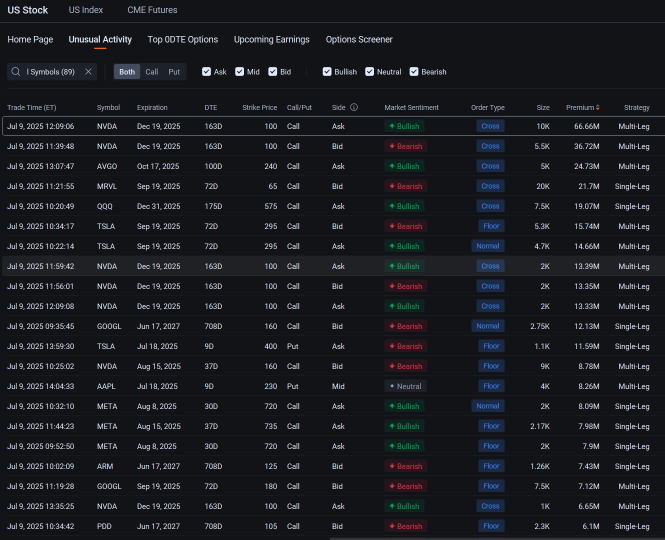Image resolution: width=665 pixels, height=540 pixels.
Task: Switch to US Index tab
Action: coord(86,10)
